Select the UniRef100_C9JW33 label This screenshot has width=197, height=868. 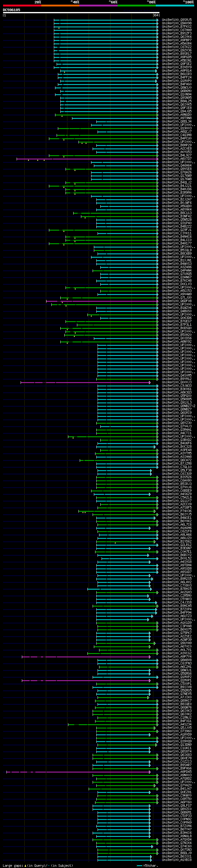point(177,386)
